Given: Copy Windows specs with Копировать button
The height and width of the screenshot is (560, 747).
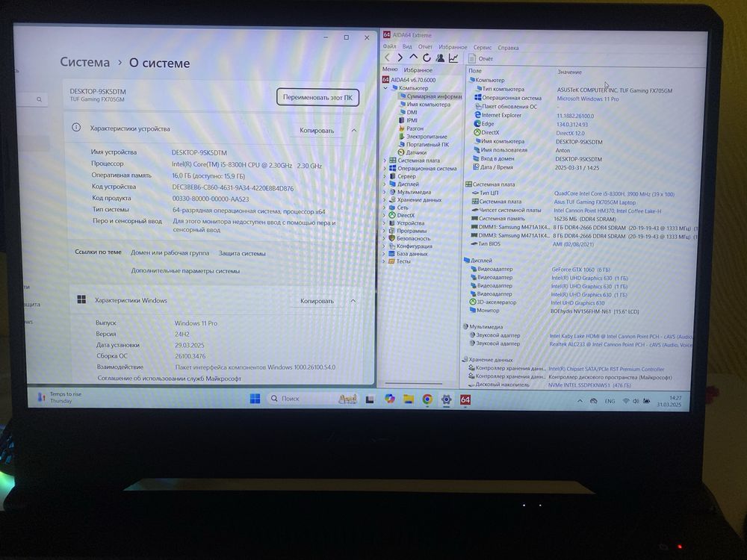Looking at the screenshot, I should click(x=317, y=301).
